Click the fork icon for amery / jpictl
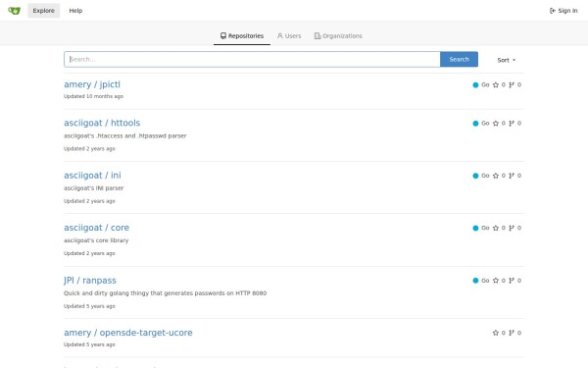Screen dimensions: 588x368 (512, 84)
